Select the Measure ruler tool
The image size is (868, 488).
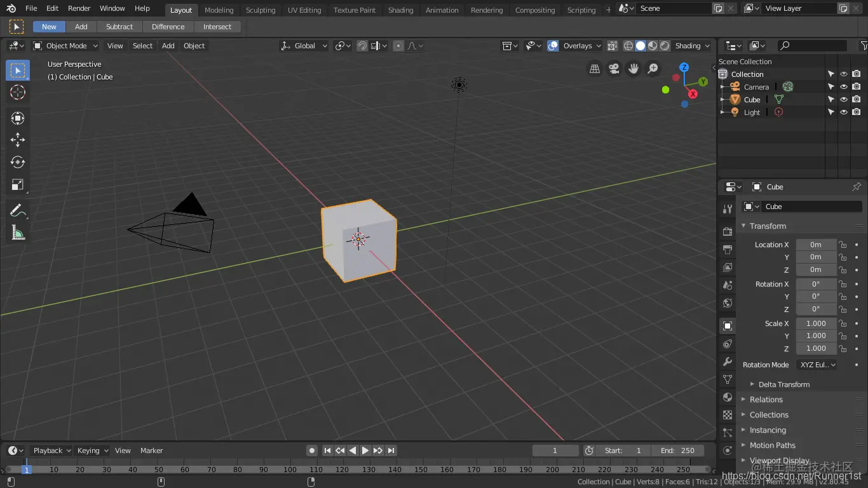tap(18, 233)
